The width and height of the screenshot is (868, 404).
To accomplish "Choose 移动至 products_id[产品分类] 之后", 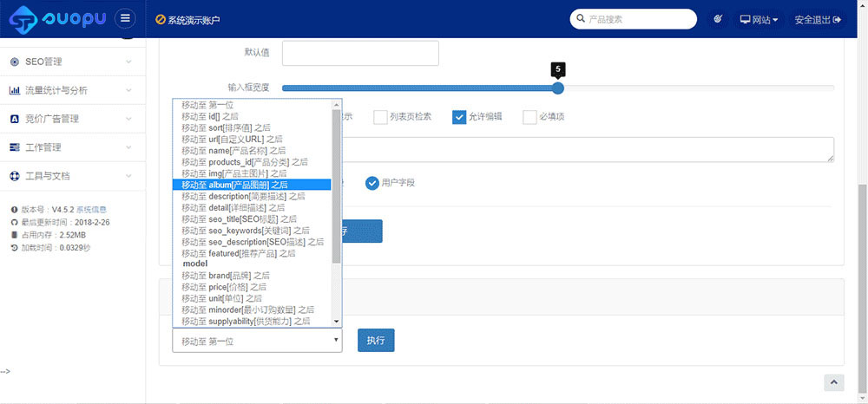I will point(252,162).
